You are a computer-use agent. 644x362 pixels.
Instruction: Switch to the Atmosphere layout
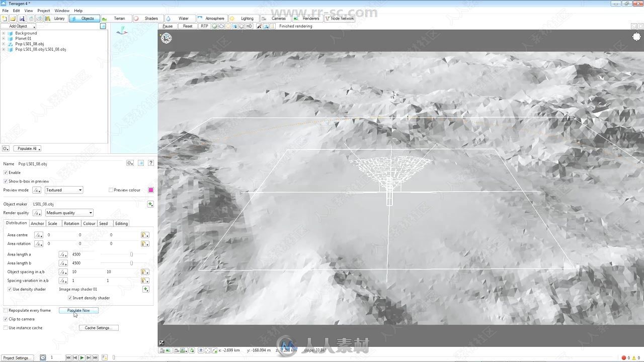pos(212,19)
